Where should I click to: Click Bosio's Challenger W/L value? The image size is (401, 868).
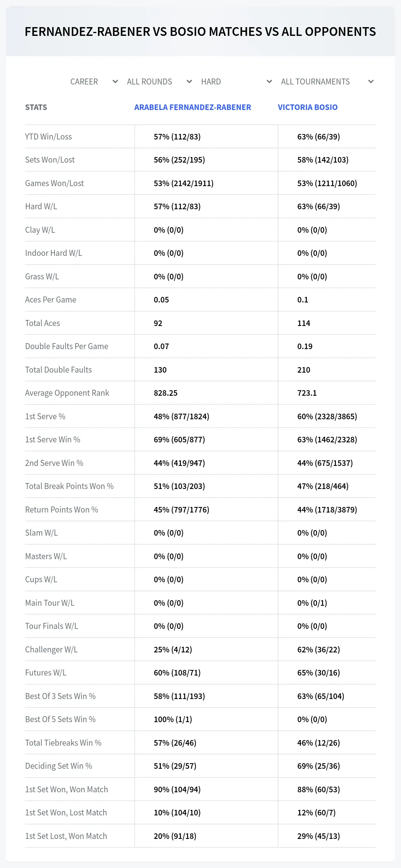click(x=319, y=650)
